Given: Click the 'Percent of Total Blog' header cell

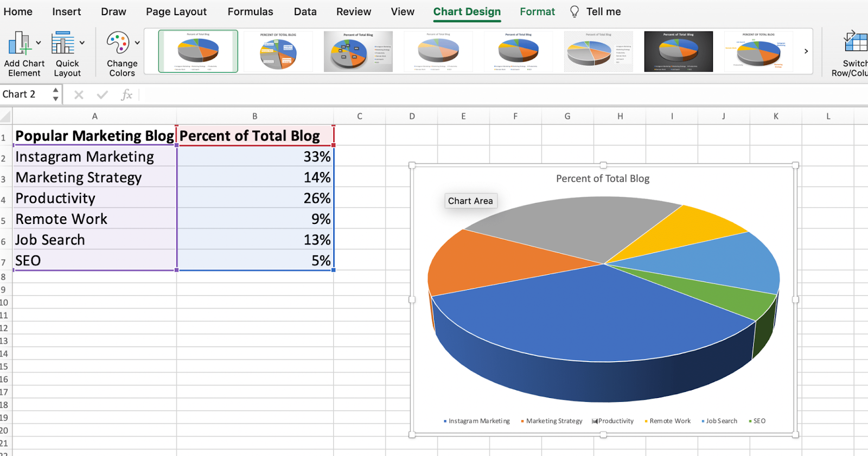Looking at the screenshot, I should coord(255,136).
